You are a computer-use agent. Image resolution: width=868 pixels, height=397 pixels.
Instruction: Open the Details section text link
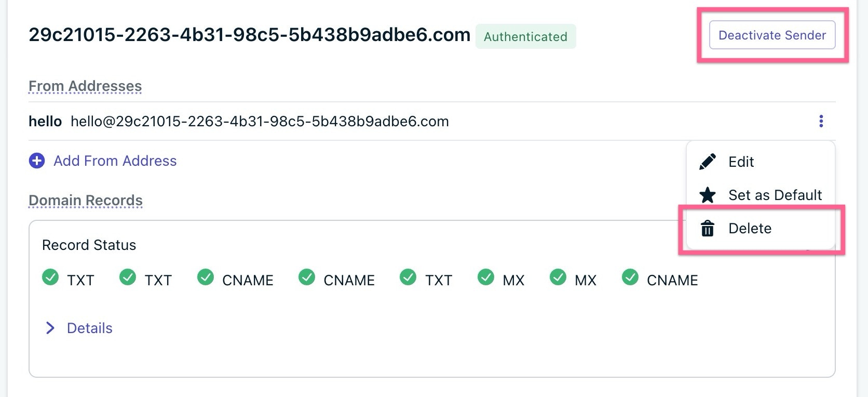click(90, 328)
